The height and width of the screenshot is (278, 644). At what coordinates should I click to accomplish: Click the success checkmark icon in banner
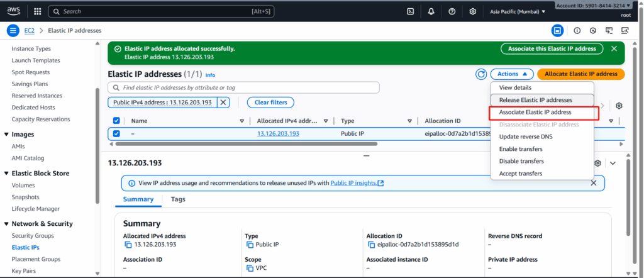point(118,49)
